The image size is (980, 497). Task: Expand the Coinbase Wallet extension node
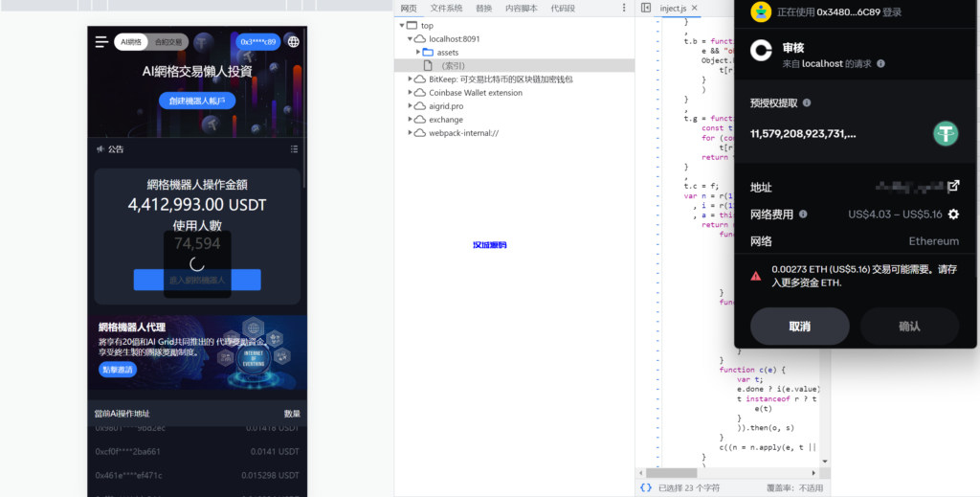tap(411, 93)
